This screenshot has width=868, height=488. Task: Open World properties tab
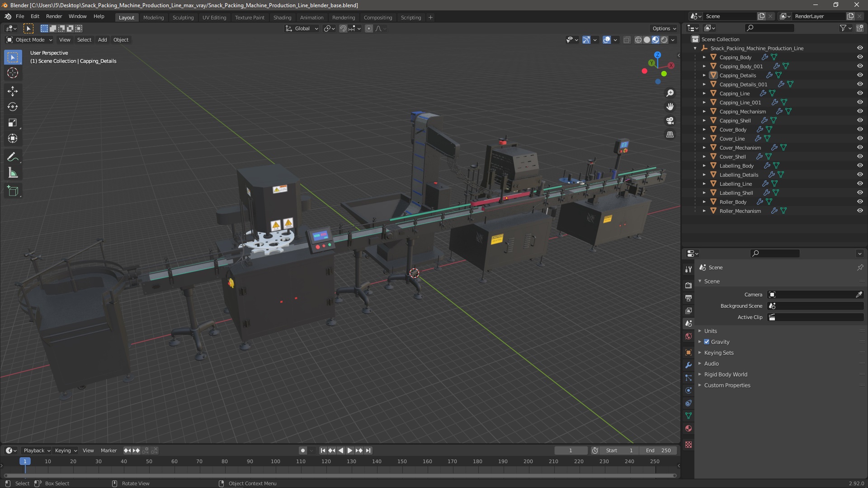(689, 336)
